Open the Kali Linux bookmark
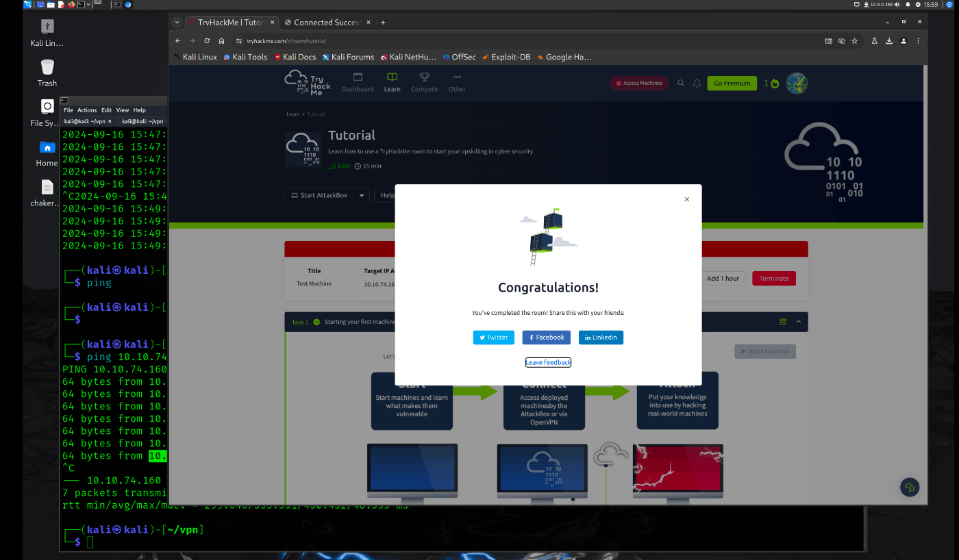This screenshot has height=560, width=959. [195, 57]
